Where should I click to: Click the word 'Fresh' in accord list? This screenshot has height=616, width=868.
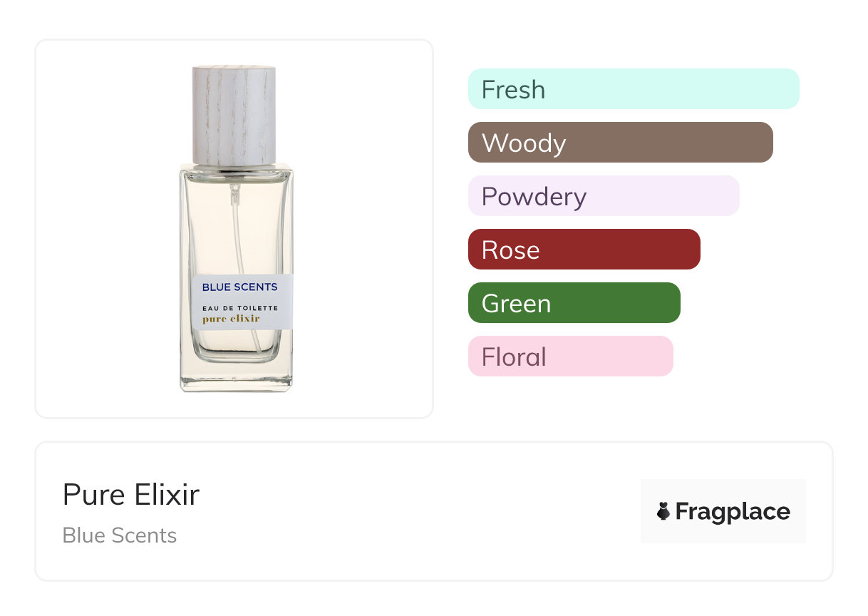513,90
